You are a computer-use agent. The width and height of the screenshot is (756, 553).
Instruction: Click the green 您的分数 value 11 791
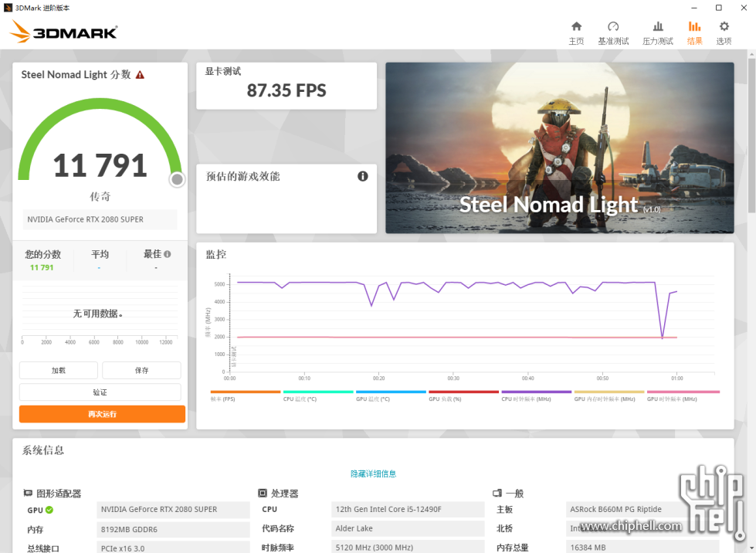[x=42, y=267]
